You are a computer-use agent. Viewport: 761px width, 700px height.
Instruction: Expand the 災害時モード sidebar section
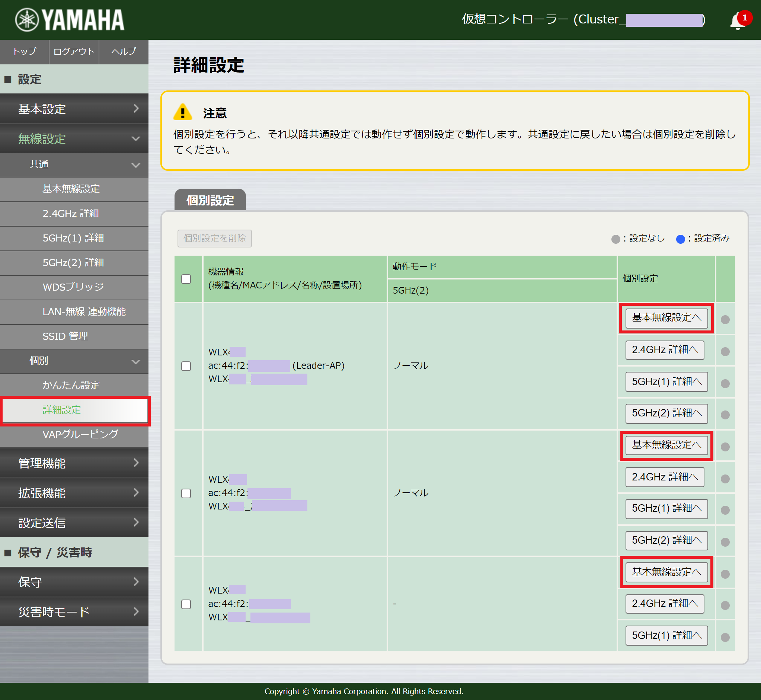tap(74, 611)
